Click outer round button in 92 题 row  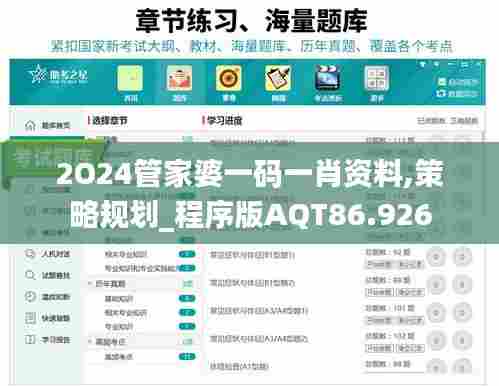point(462,257)
